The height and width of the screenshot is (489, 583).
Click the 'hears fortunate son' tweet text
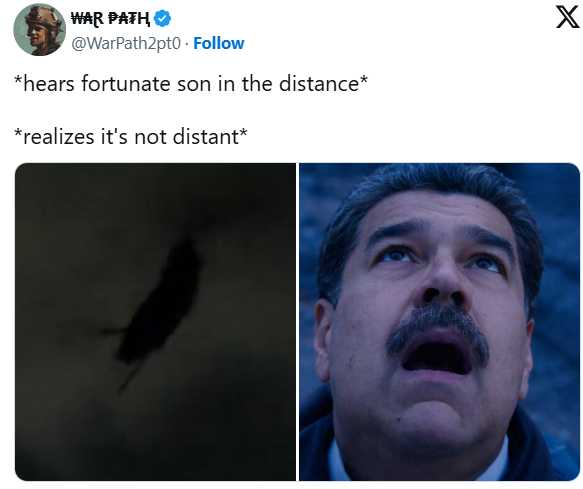(191, 83)
